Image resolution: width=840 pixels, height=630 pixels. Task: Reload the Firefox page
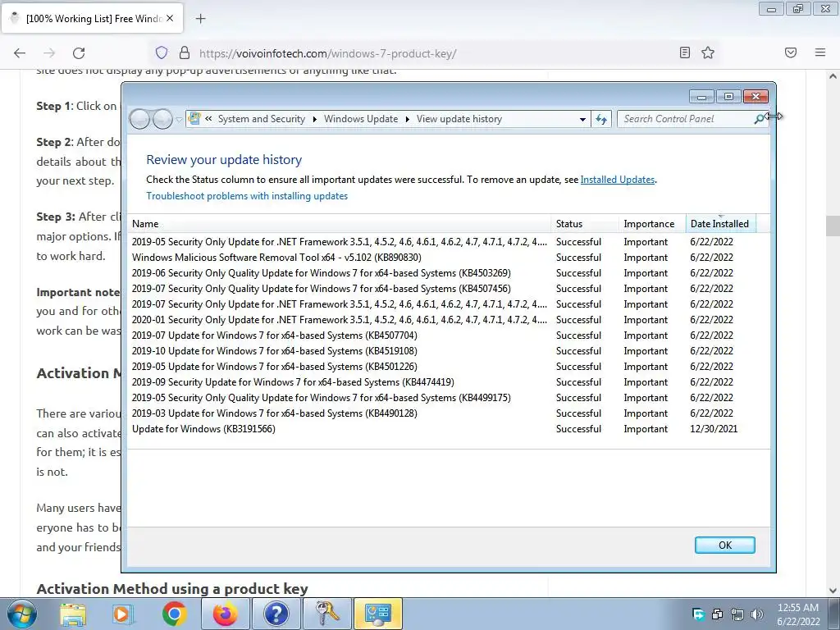[79, 53]
